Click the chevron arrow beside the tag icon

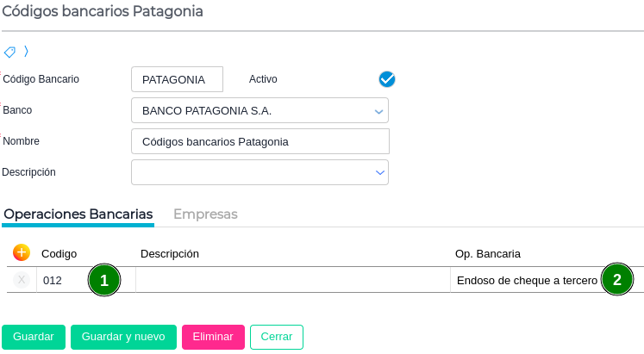click(x=26, y=51)
